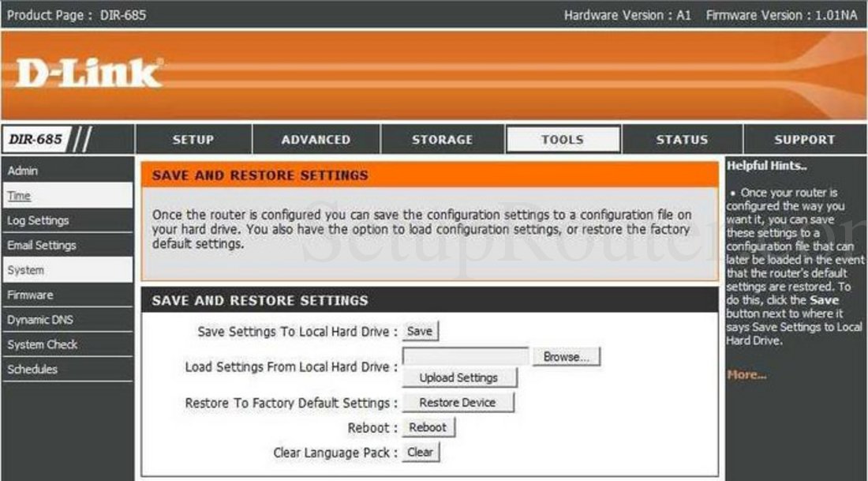This screenshot has width=868, height=481.
Task: Click Hardware Version : A1 text
Action: point(628,15)
